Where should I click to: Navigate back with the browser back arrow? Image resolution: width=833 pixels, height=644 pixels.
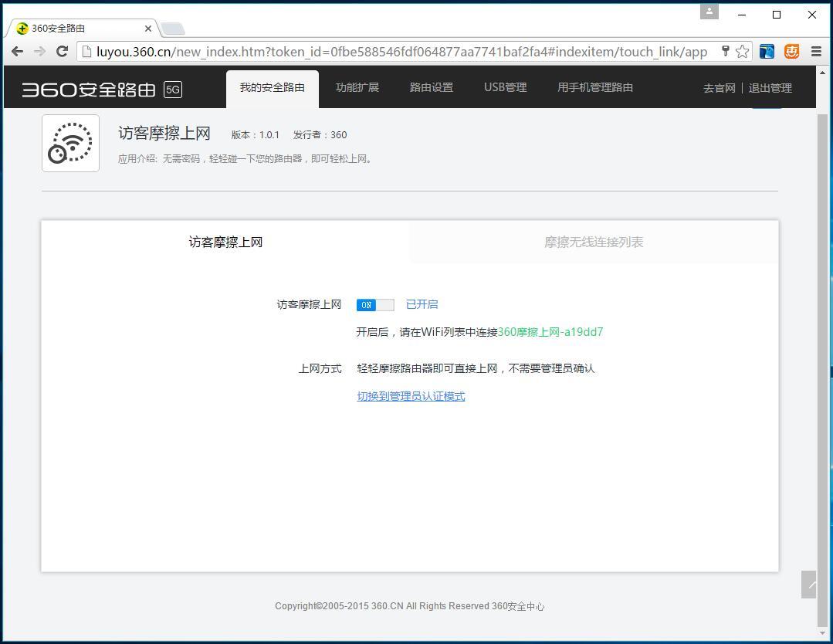17,51
